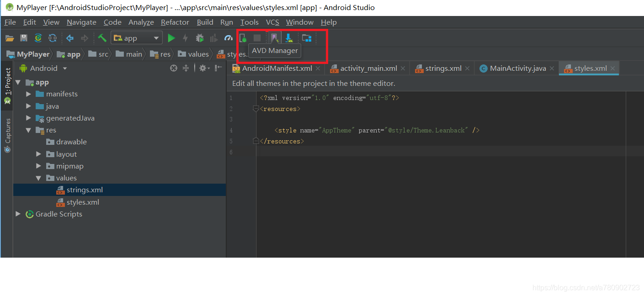Toggle the 1: Project side tool window
This screenshot has width=644, height=296.
[x=7, y=86]
